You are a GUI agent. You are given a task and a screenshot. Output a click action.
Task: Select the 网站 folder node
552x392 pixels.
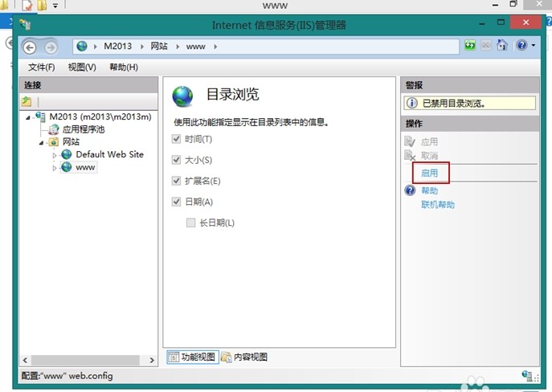[71, 142]
